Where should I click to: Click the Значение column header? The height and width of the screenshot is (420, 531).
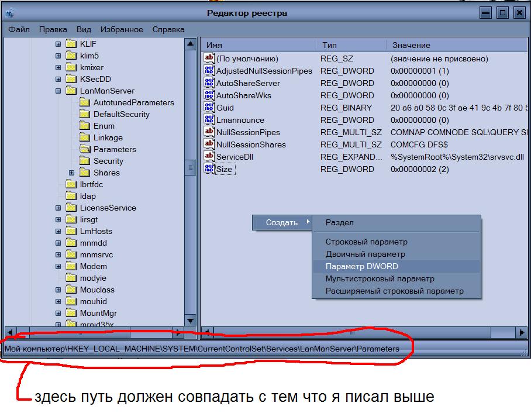click(411, 45)
